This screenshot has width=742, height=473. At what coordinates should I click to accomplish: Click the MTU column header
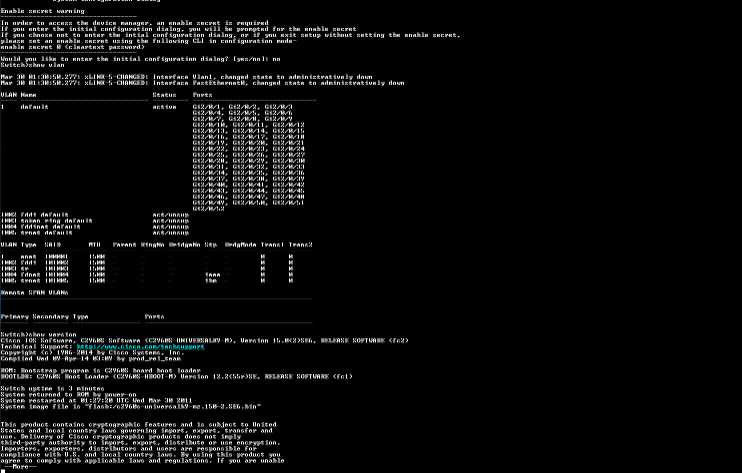click(95, 245)
